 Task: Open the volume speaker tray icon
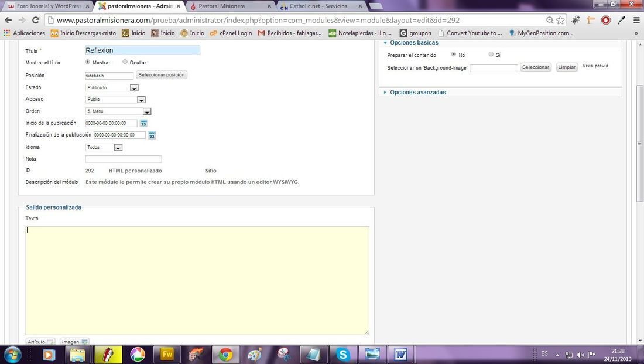pyautogui.click(x=580, y=355)
